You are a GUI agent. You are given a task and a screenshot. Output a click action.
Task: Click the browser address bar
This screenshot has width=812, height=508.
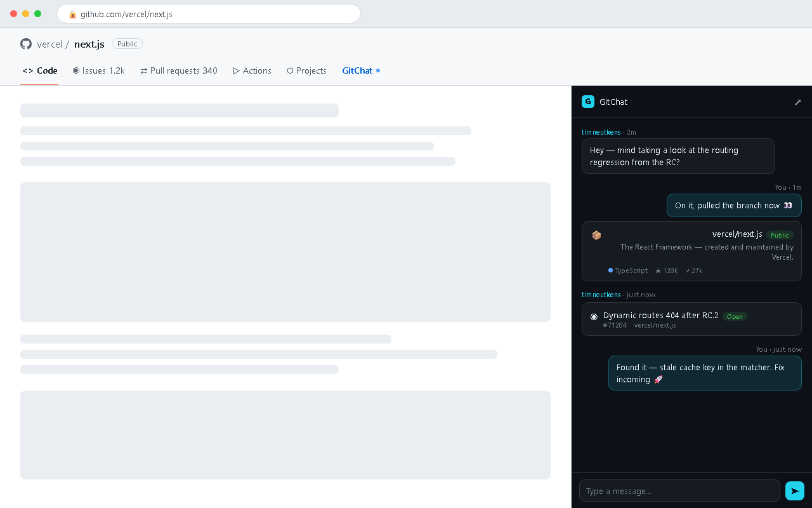(x=209, y=14)
